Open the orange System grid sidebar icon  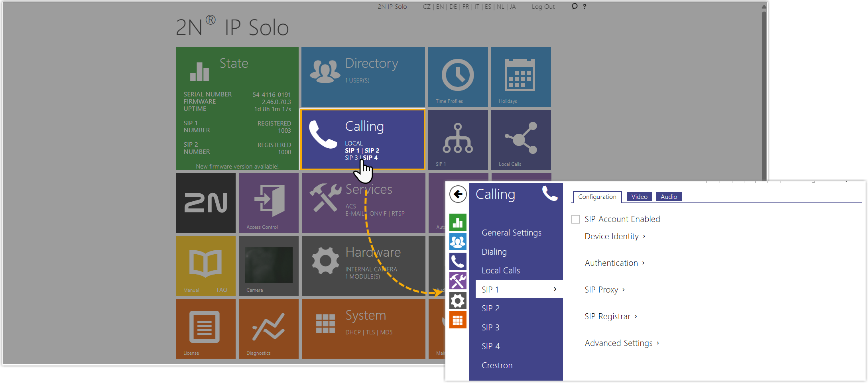click(x=458, y=320)
